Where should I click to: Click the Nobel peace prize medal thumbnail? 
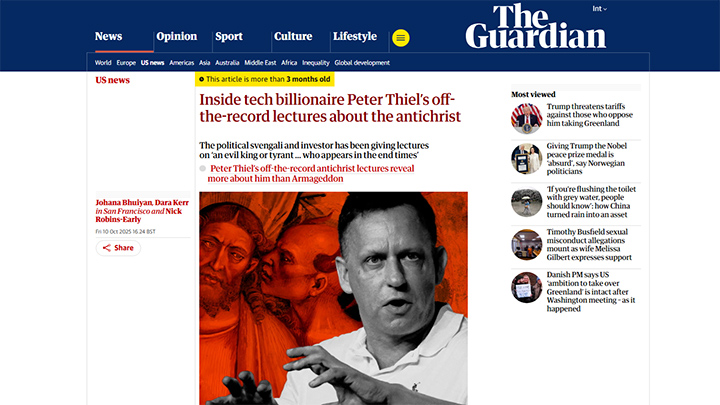(x=526, y=159)
